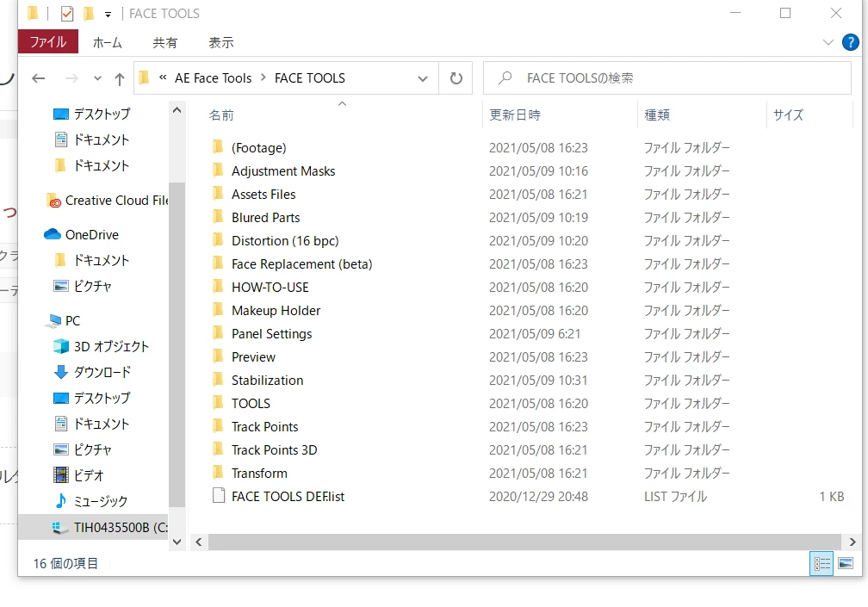Switch to large thumbnails view icon

point(846,563)
